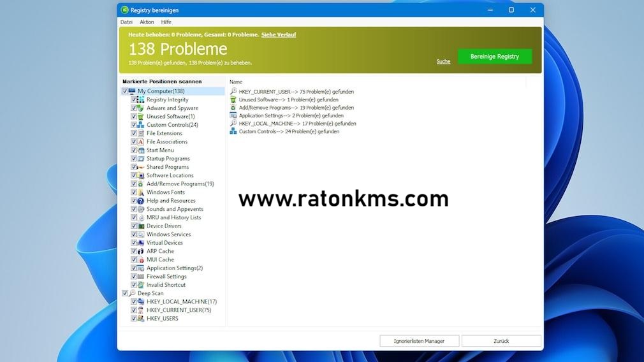The image size is (644, 362).
Task: Click the Device Drivers chip icon
Action: 140,226
